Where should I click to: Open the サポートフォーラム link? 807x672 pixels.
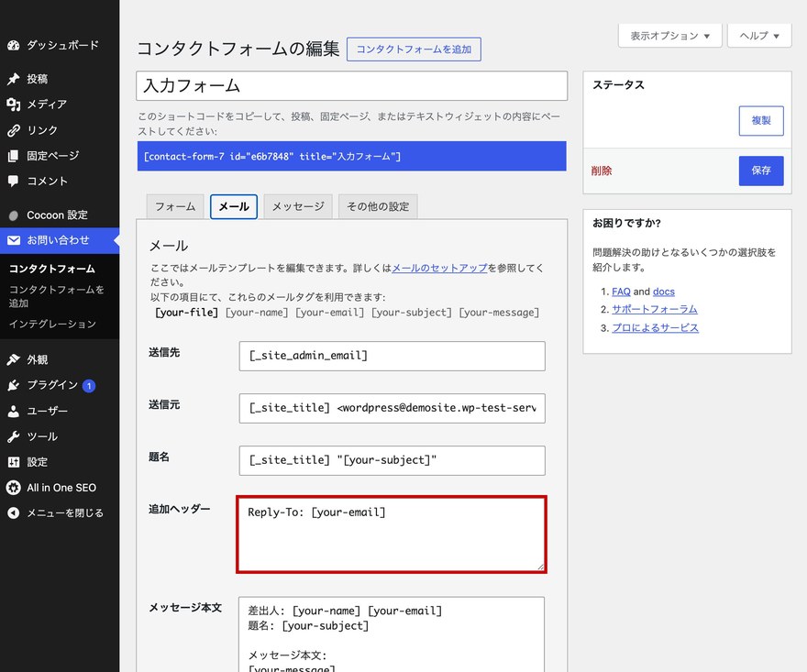(x=655, y=309)
